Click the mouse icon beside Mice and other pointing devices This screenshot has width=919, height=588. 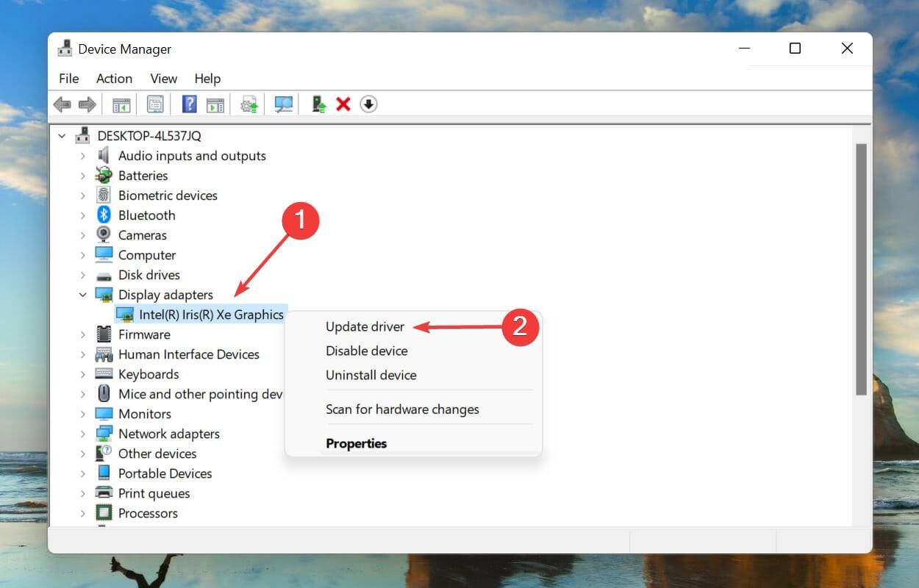pos(104,394)
